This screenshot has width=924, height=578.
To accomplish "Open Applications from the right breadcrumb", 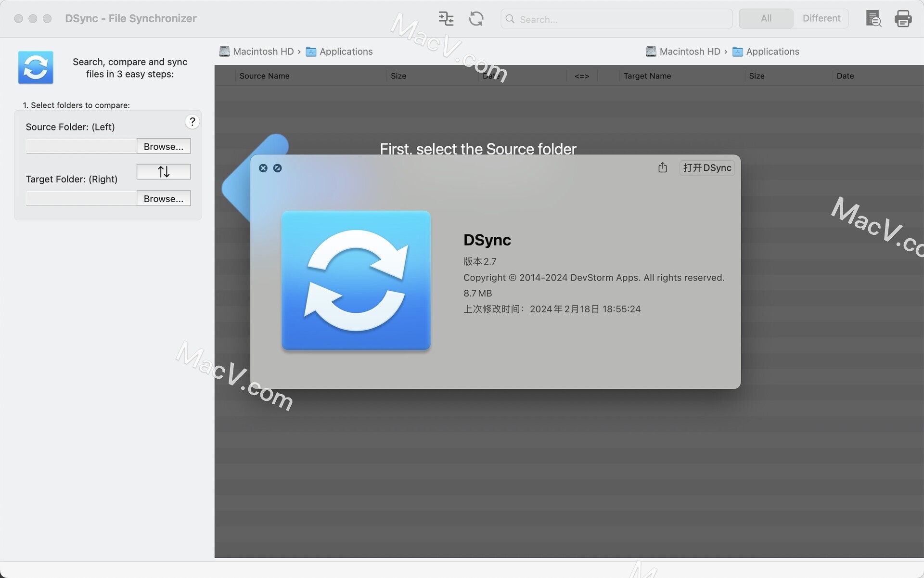I will (x=772, y=51).
